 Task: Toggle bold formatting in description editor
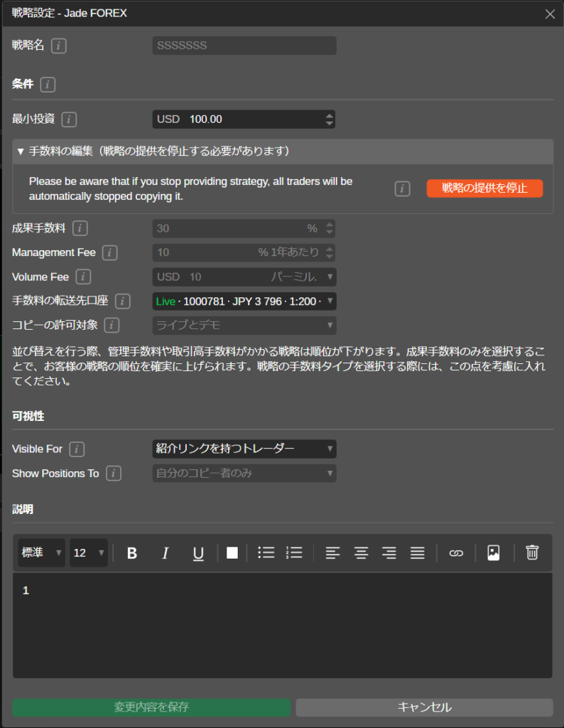point(131,553)
